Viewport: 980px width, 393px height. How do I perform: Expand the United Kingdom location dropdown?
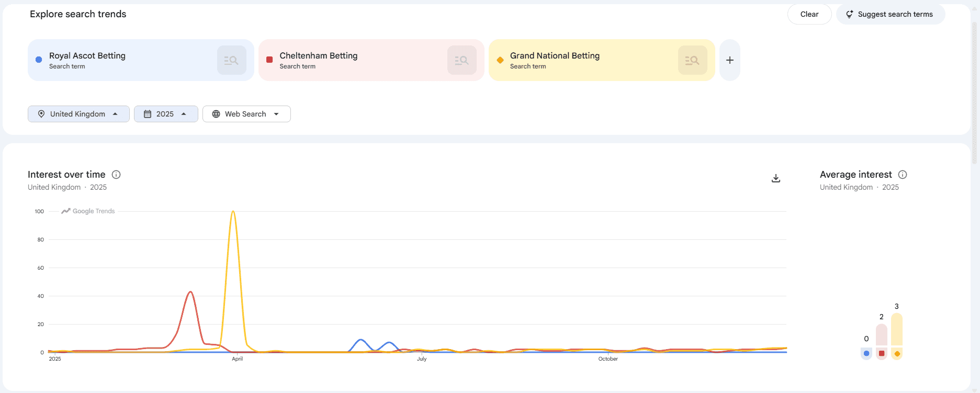(x=78, y=114)
